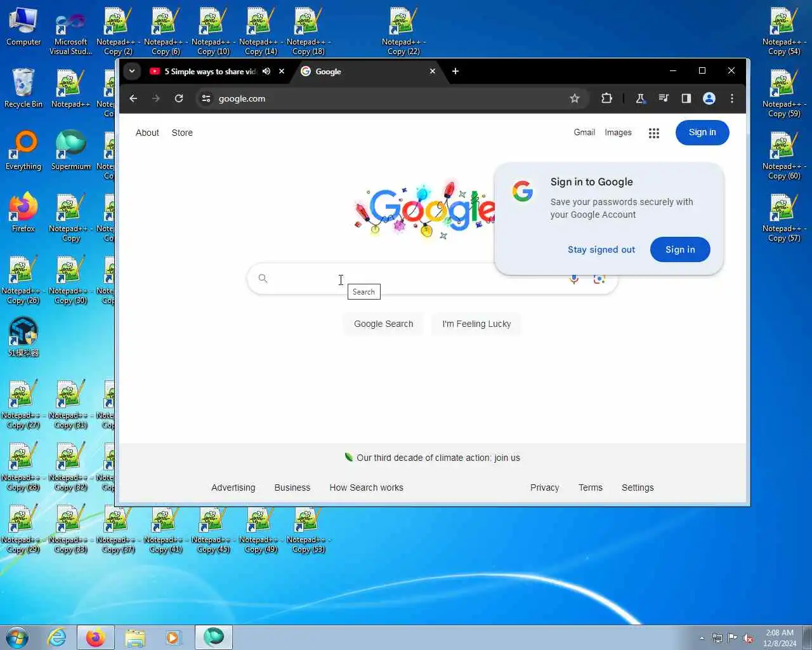Close the Google tab
Viewport: 812px width, 650px height.
coord(433,71)
